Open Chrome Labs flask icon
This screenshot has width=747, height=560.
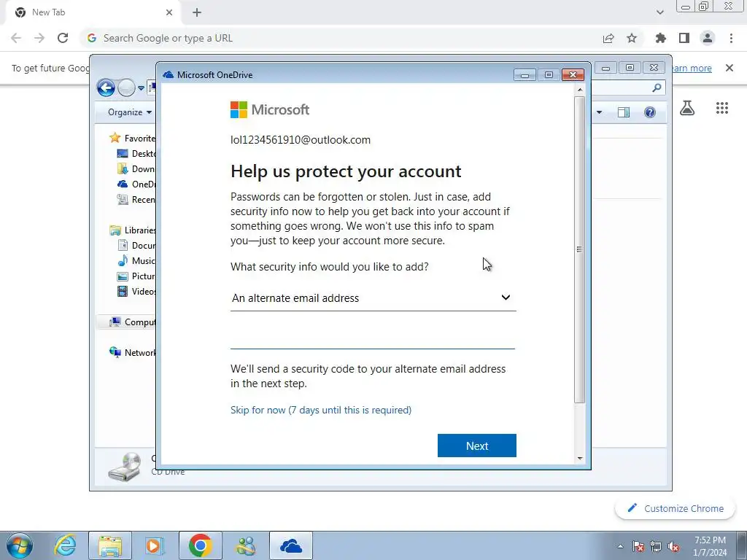coord(687,109)
